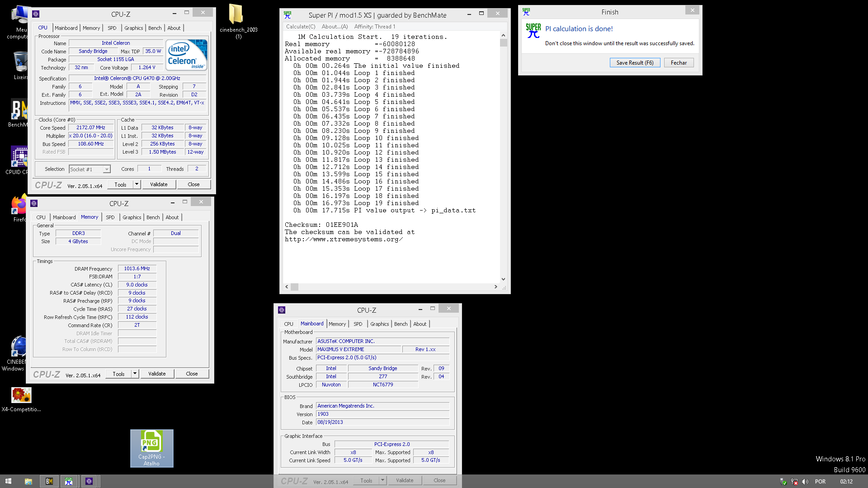Click the Super PI icon in Finish dialog
This screenshot has width=868, height=488.
point(533,31)
